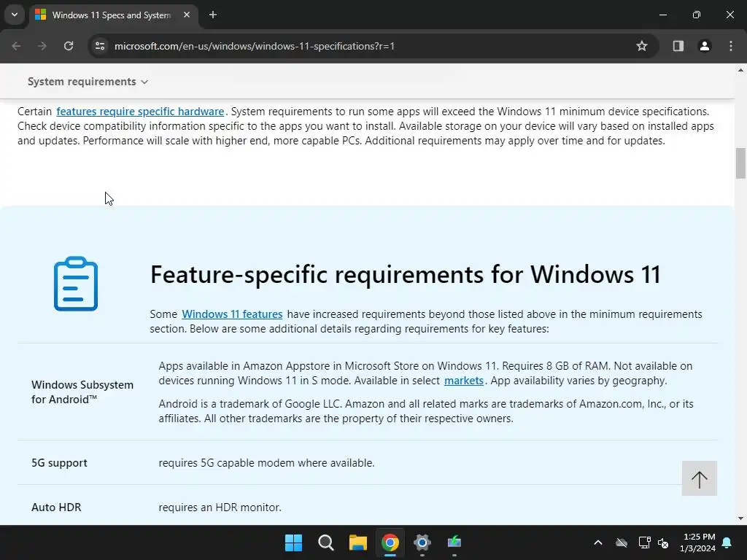Open Chrome three-dot menu
This screenshot has width=747, height=560.
point(731,46)
